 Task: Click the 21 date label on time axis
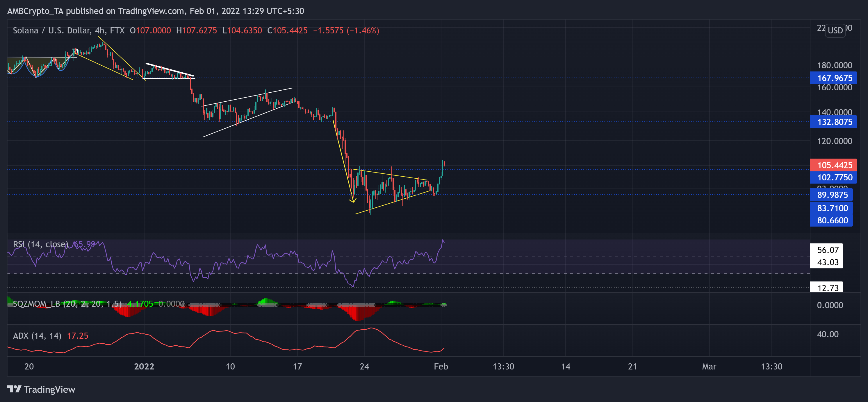point(632,366)
